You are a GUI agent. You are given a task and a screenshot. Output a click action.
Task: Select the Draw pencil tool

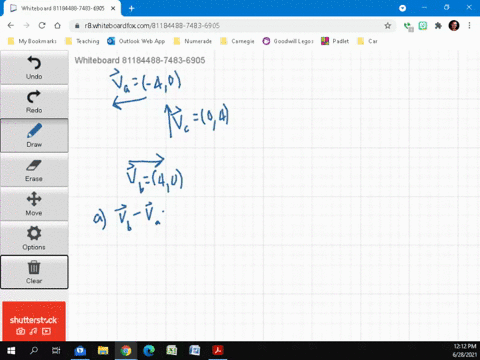point(34,136)
